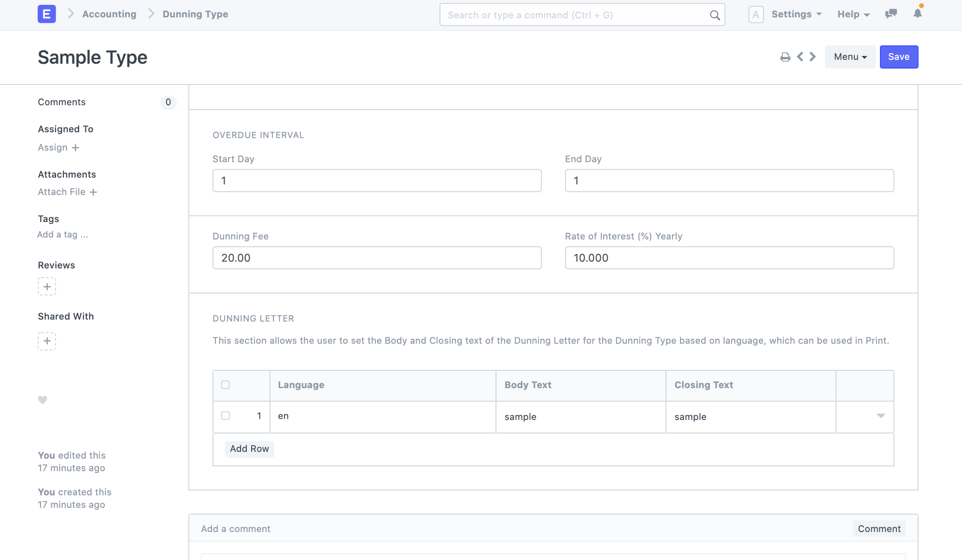Navigate to next record using forward arrow

[x=813, y=56]
